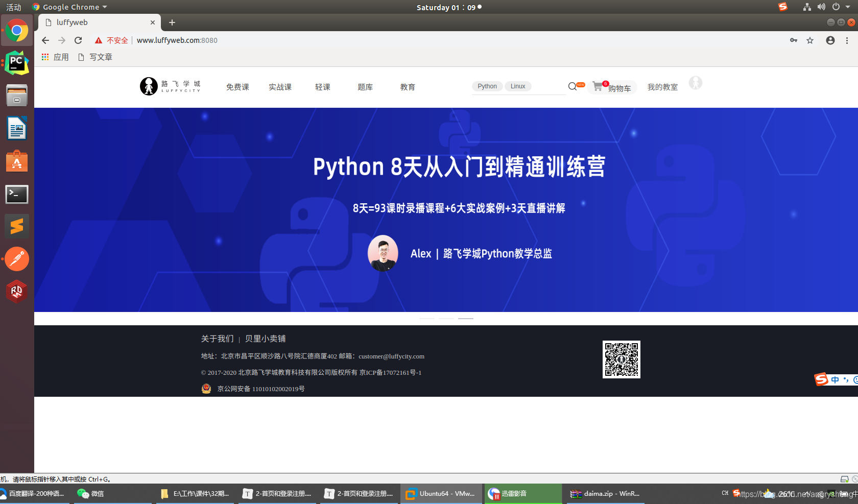The image size is (858, 504).
Task: Switch the CH input method in the taskbar
Action: [x=725, y=493]
